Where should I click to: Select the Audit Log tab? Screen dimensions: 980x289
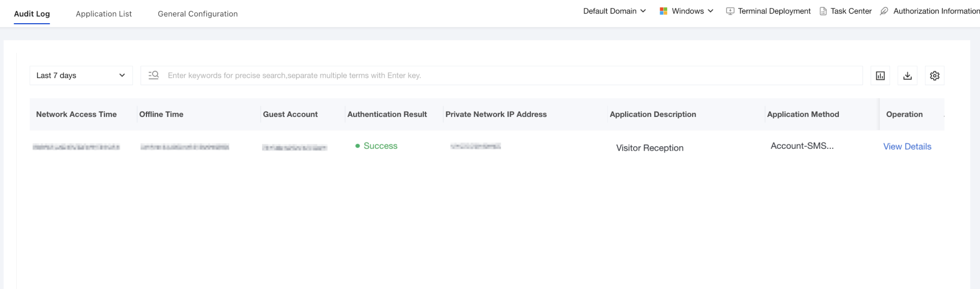32,14
